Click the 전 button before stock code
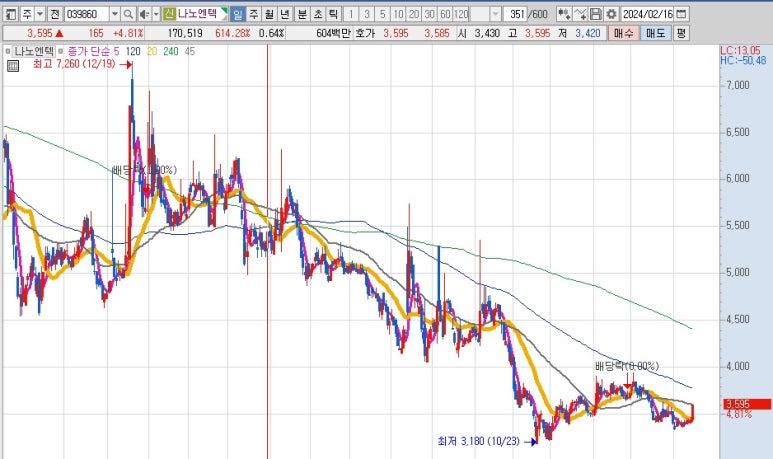Image resolution: width=773 pixels, height=459 pixels. pos(55,14)
